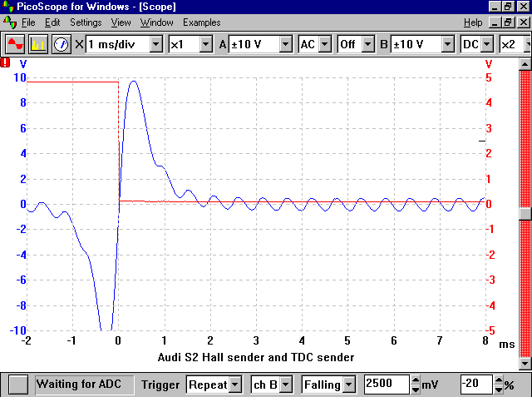532x397 pixels.
Task: Click the -20 pre-trigger percentage field
Action: (478, 385)
